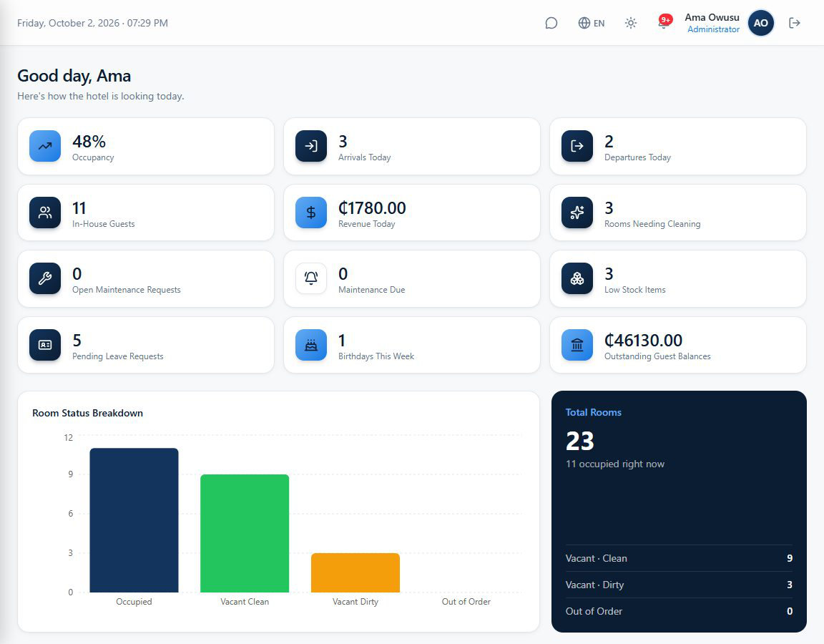Screen dimensions: 824x644
Task: Toggle the light/dark theme sun icon
Action: tap(631, 23)
